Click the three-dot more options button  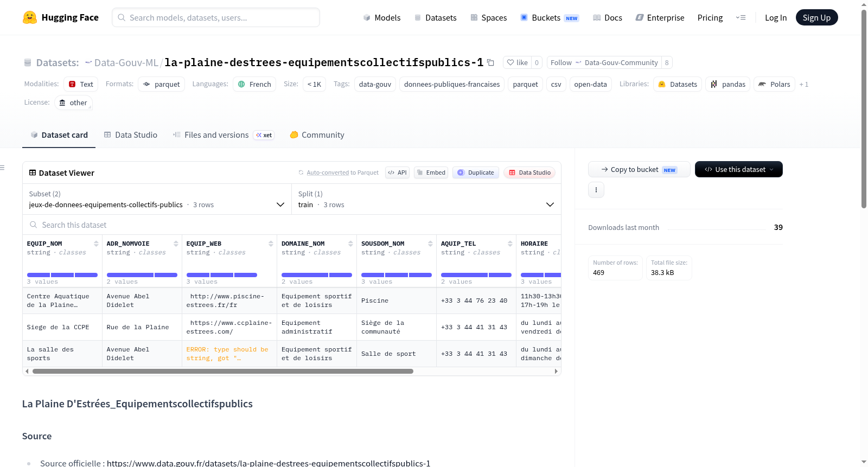[596, 190]
